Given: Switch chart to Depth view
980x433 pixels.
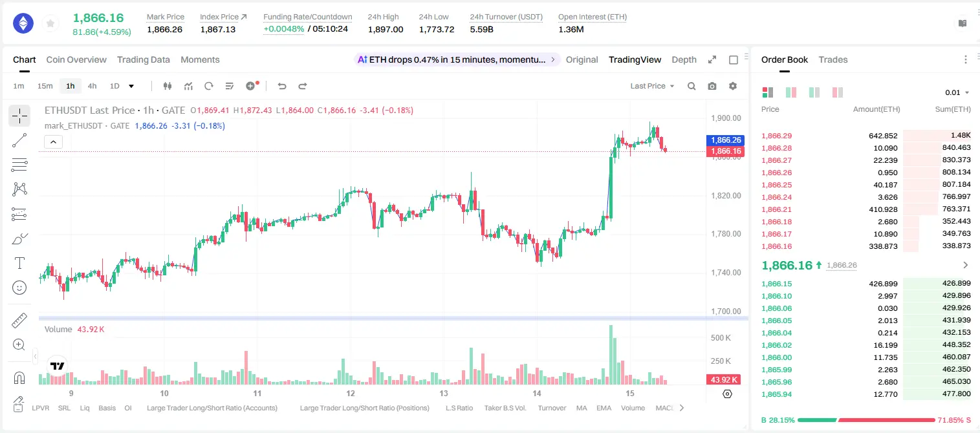Looking at the screenshot, I should [x=684, y=59].
